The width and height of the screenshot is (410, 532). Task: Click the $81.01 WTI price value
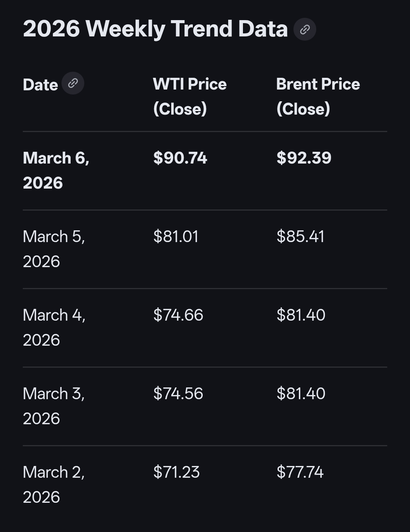[x=176, y=236]
